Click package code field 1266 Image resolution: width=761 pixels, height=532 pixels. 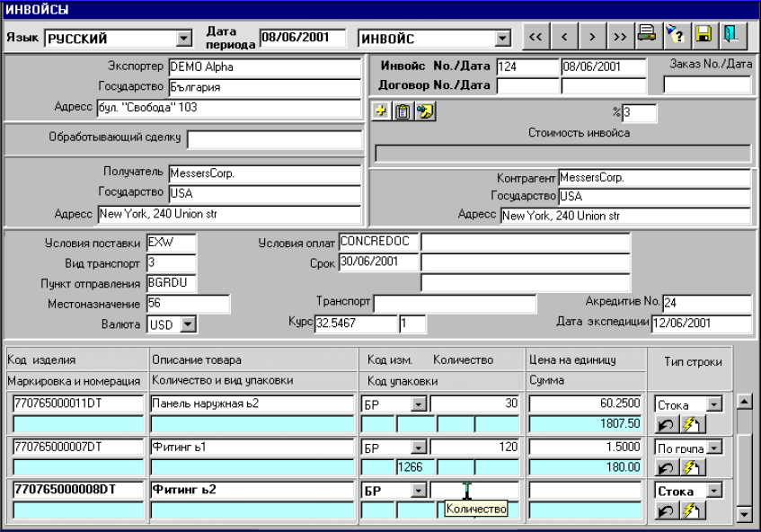tap(415, 467)
